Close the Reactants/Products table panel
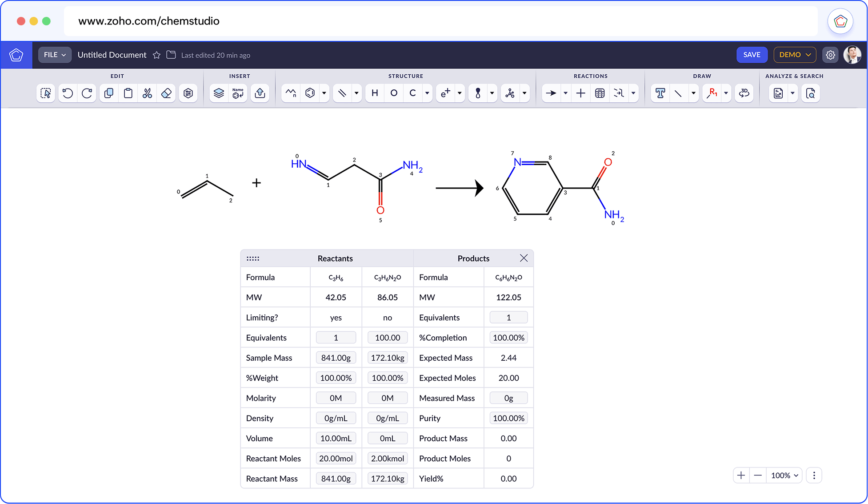The image size is (868, 504). (x=524, y=258)
